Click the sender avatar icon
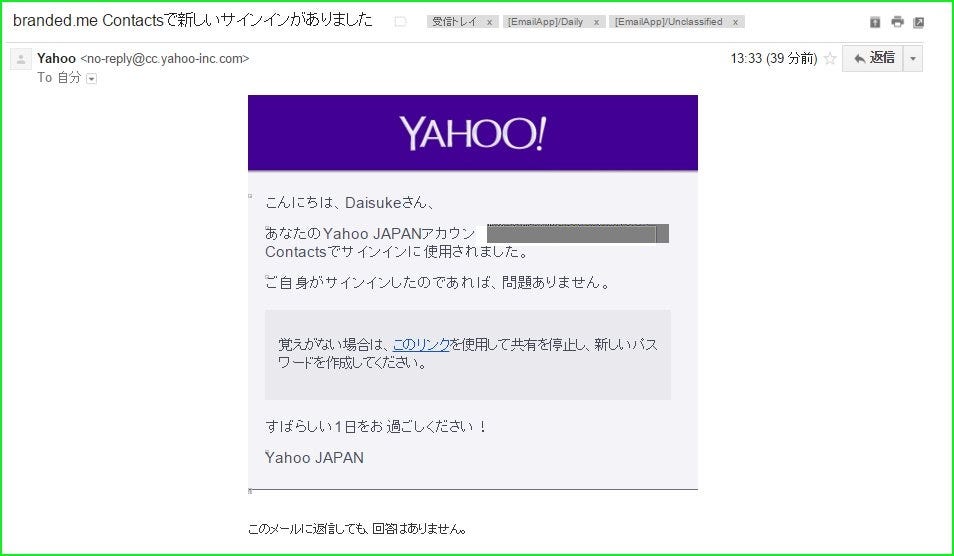 [x=21, y=59]
